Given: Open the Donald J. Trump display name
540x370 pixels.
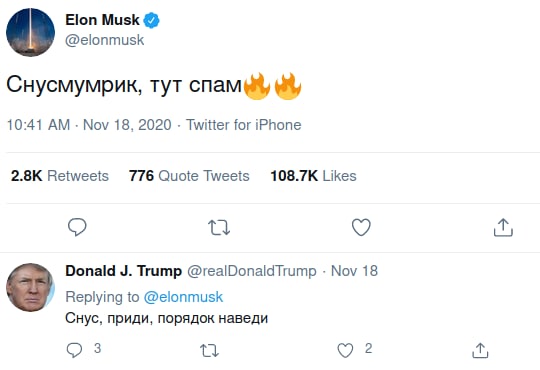Looking at the screenshot, I should [x=124, y=271].
